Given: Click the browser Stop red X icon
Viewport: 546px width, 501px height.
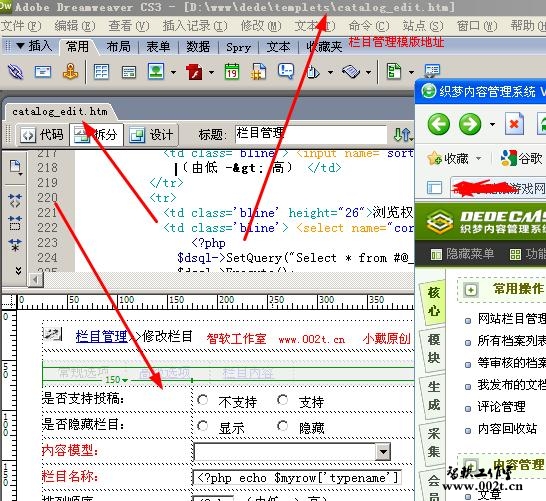Looking at the screenshot, I should point(514,124).
